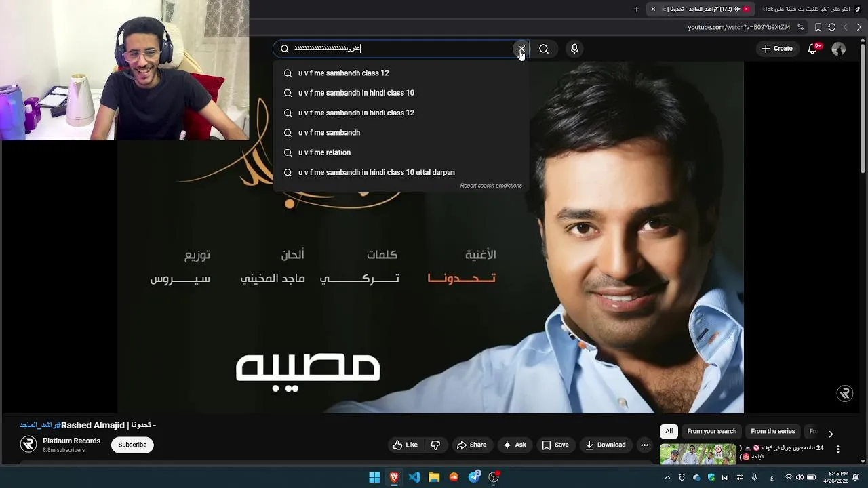The height and width of the screenshot is (488, 868).
Task: Open the account avatar menu
Action: click(839, 49)
